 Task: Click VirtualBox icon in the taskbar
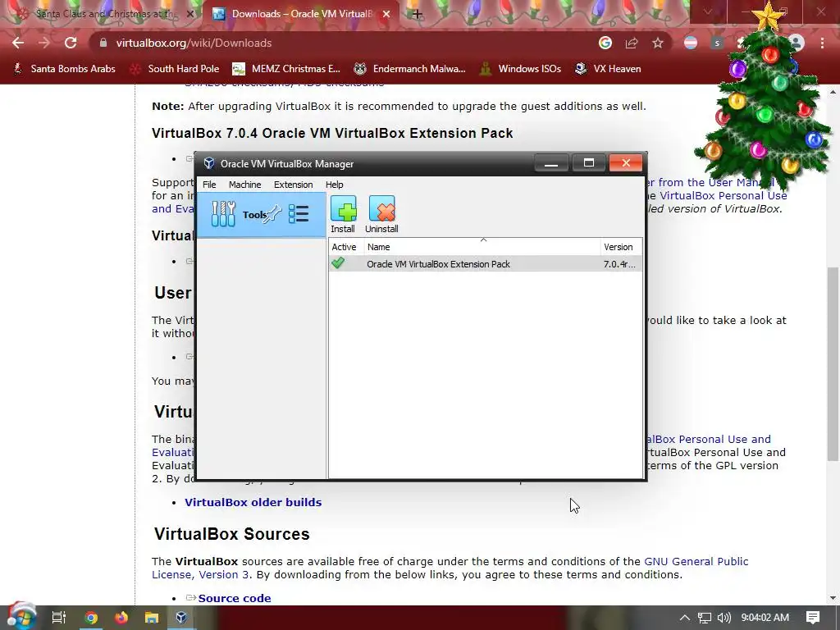pos(181,618)
